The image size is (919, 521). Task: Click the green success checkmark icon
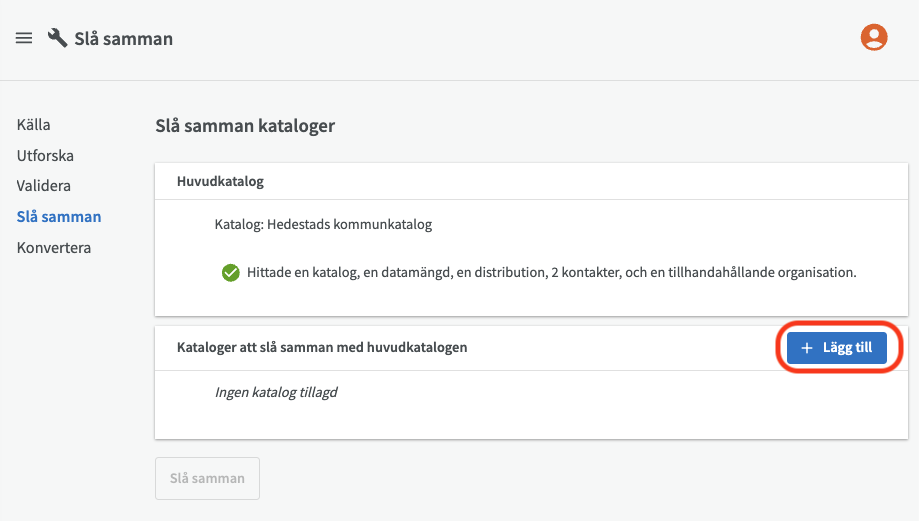230,272
